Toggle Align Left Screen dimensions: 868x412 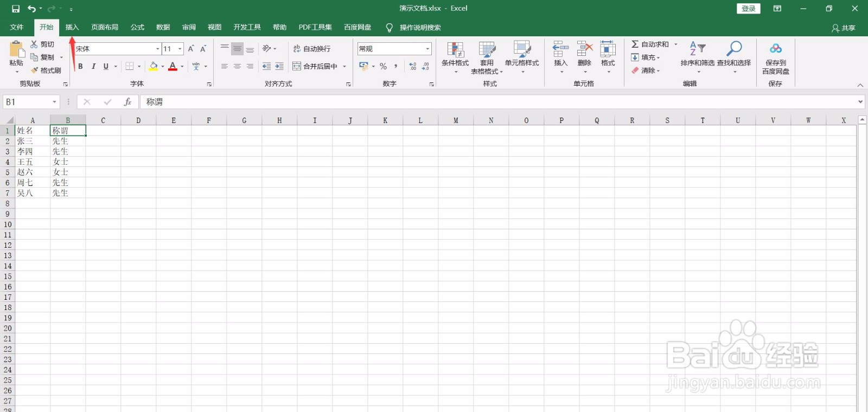pos(225,66)
